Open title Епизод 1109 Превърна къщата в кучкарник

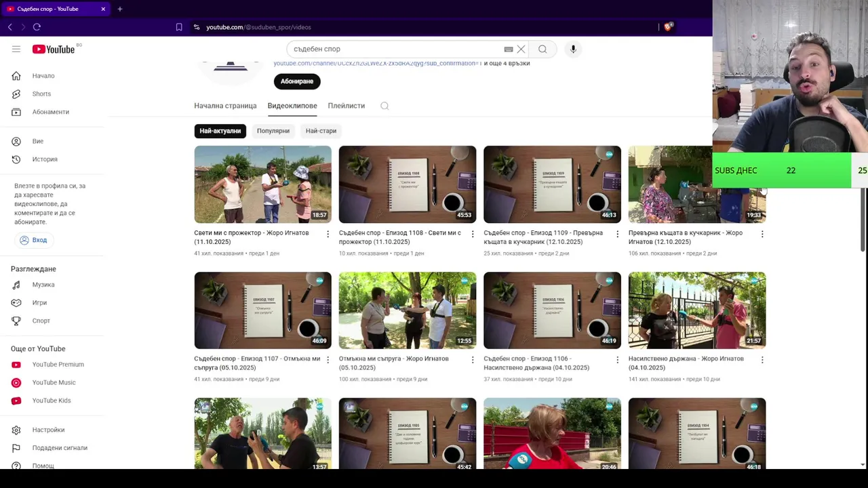point(543,237)
